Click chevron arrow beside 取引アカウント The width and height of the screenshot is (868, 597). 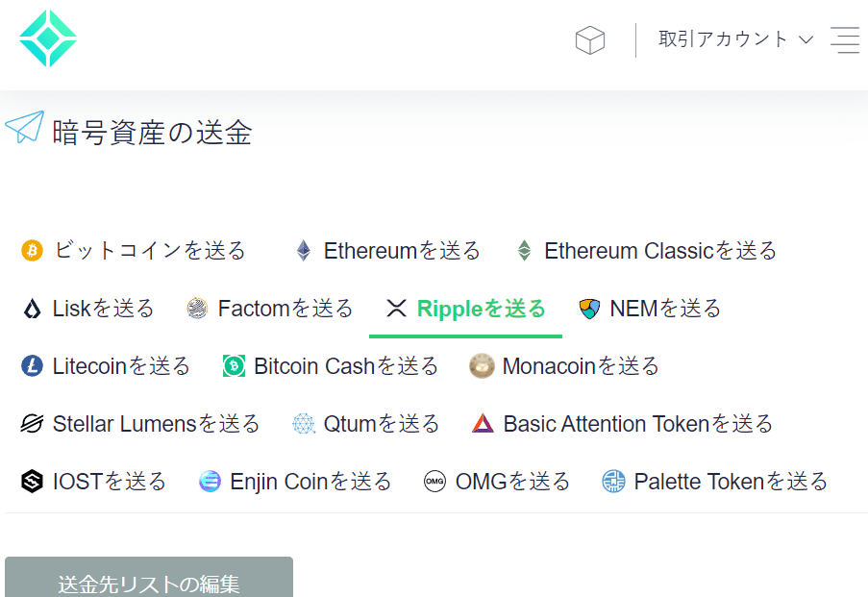pyautogui.click(x=806, y=39)
